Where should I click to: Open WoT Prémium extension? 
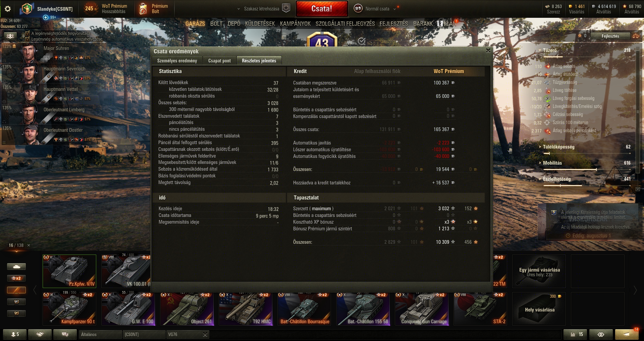(114, 9)
